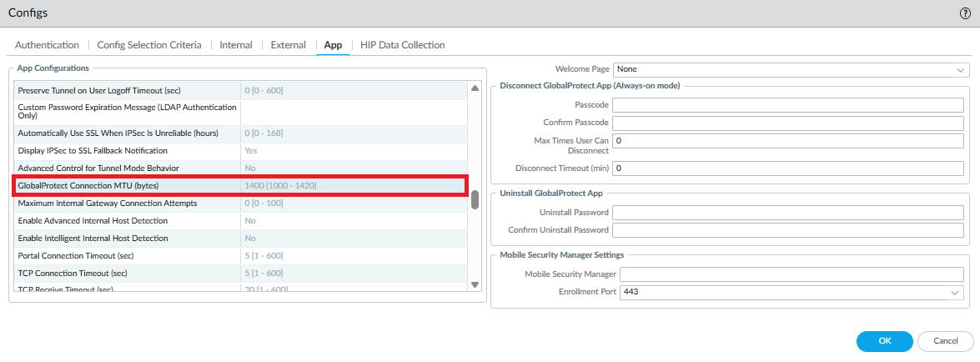
Task: Expand the Enrollment Port dropdown
Action: point(790,292)
